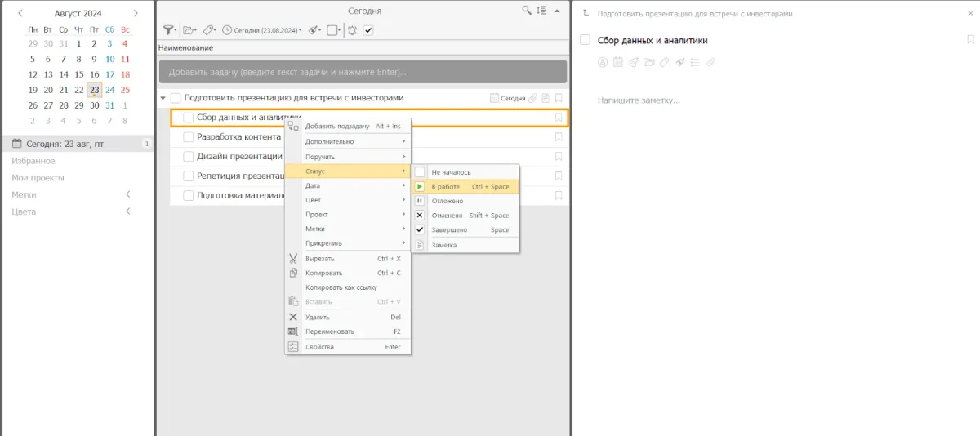This screenshot has height=436, width=980.
Task: Go to next month in calendar
Action: click(x=136, y=13)
